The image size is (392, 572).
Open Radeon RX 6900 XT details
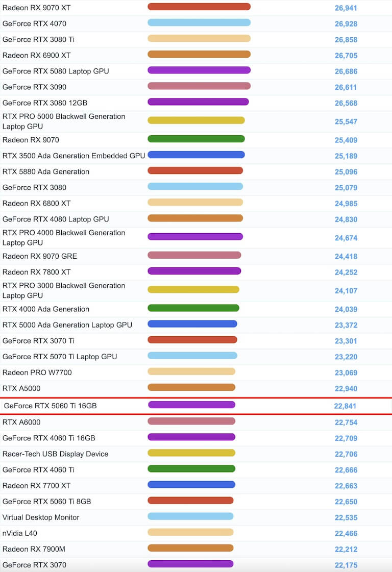click(x=37, y=56)
